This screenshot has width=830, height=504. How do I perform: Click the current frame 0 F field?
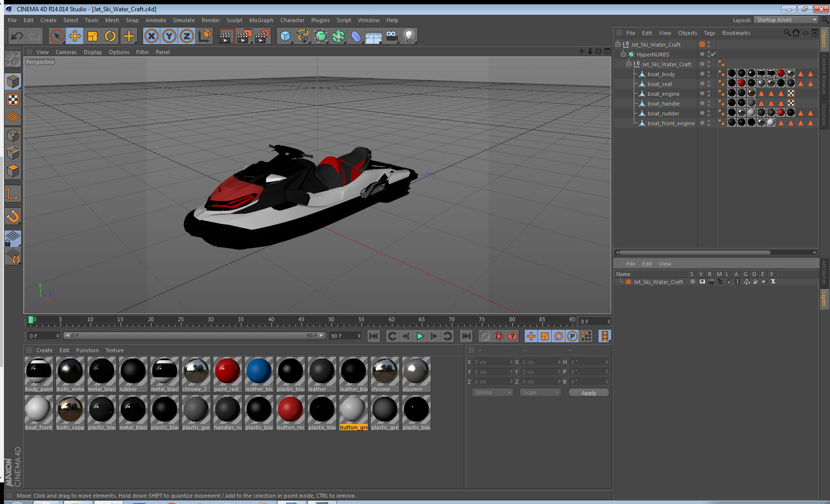(x=43, y=336)
